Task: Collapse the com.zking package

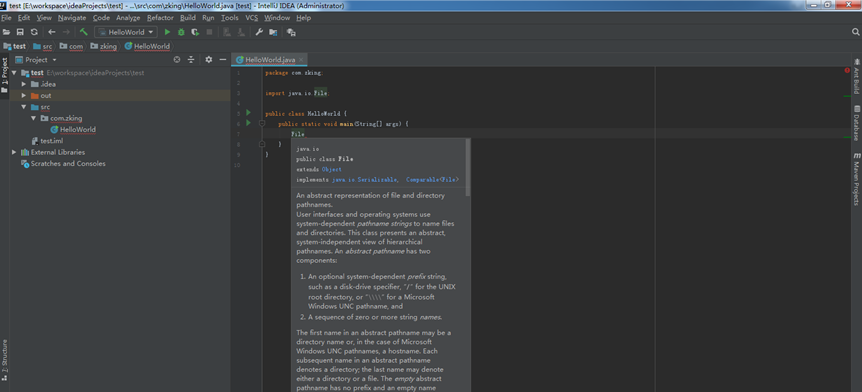Action: [x=34, y=118]
